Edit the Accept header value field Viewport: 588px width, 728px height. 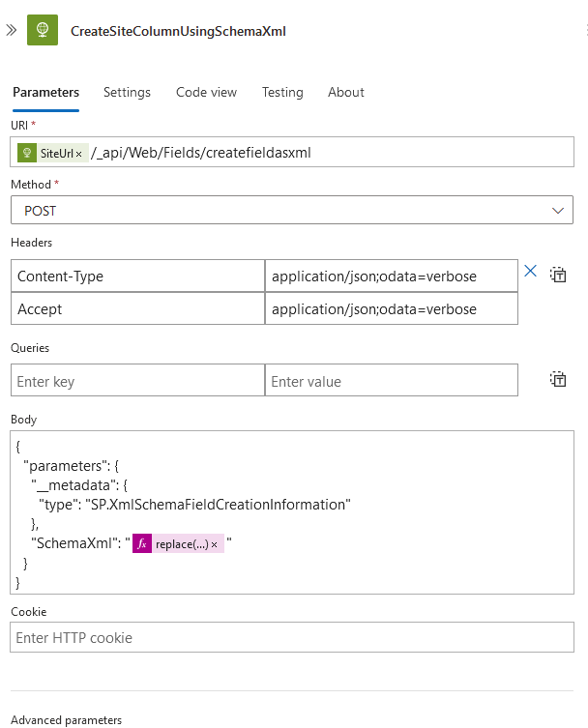click(391, 308)
